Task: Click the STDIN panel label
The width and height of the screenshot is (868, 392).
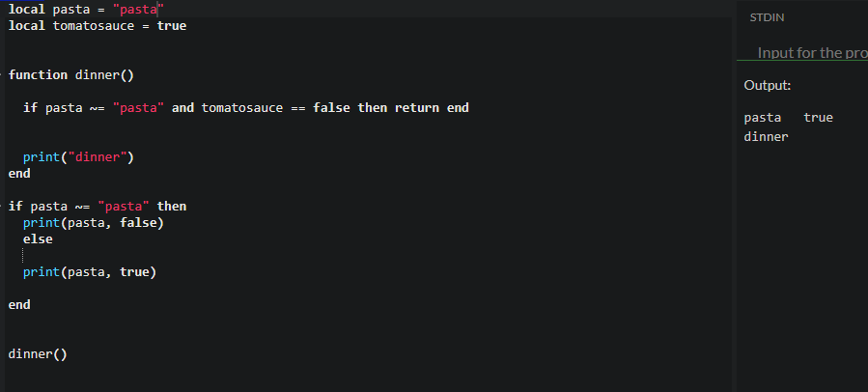Action: tap(768, 18)
